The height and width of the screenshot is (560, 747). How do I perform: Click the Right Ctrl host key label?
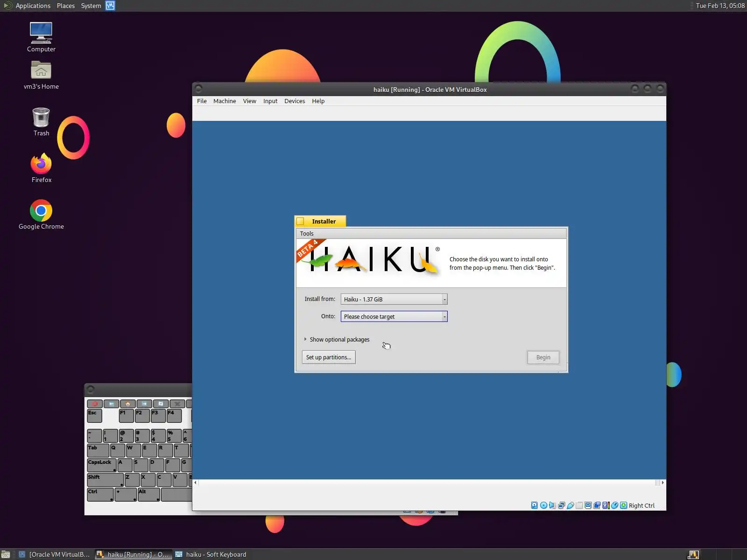click(641, 505)
